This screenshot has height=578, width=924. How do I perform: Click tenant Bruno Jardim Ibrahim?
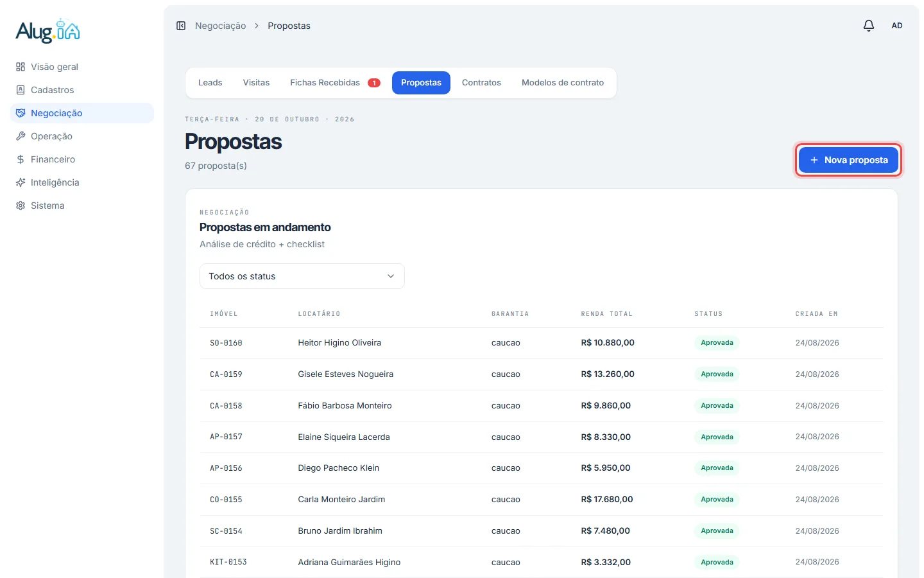point(340,531)
